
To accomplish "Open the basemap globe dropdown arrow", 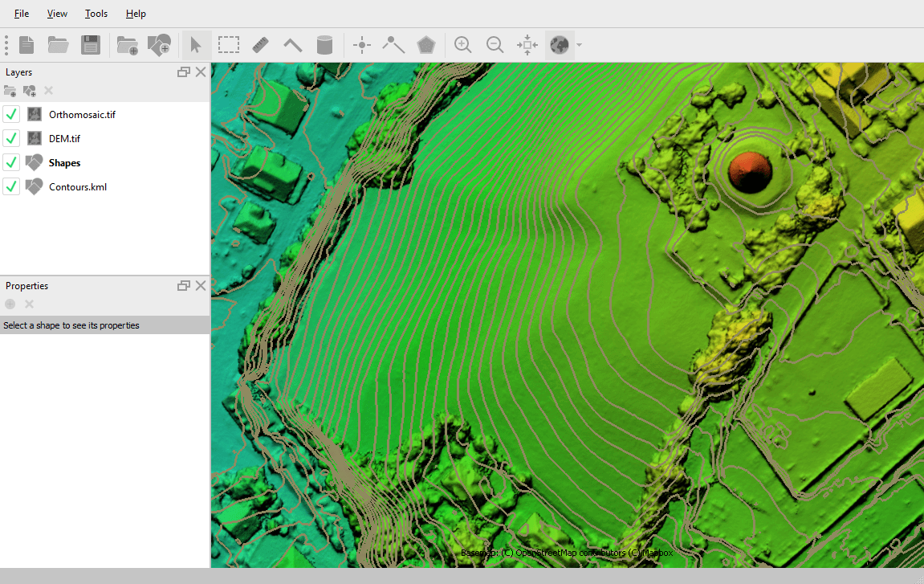I will pyautogui.click(x=579, y=45).
